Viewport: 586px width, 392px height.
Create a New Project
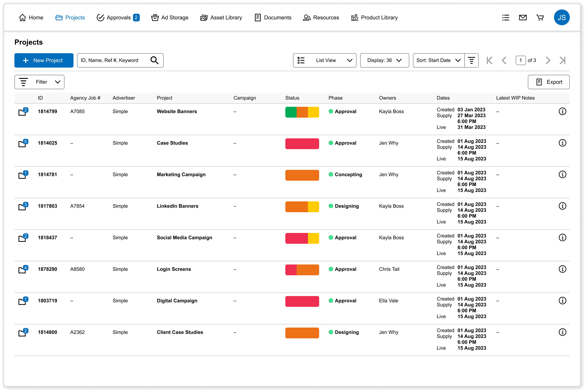(44, 60)
